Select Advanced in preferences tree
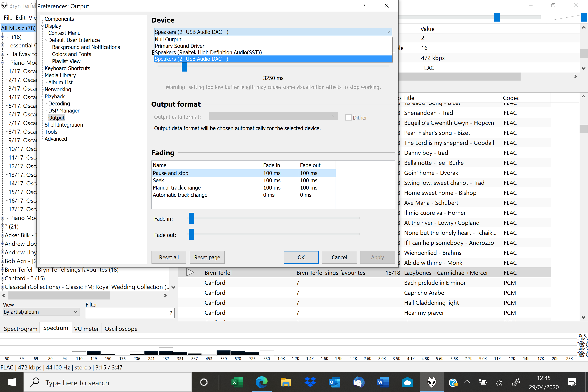This screenshot has width=588, height=392. click(56, 139)
